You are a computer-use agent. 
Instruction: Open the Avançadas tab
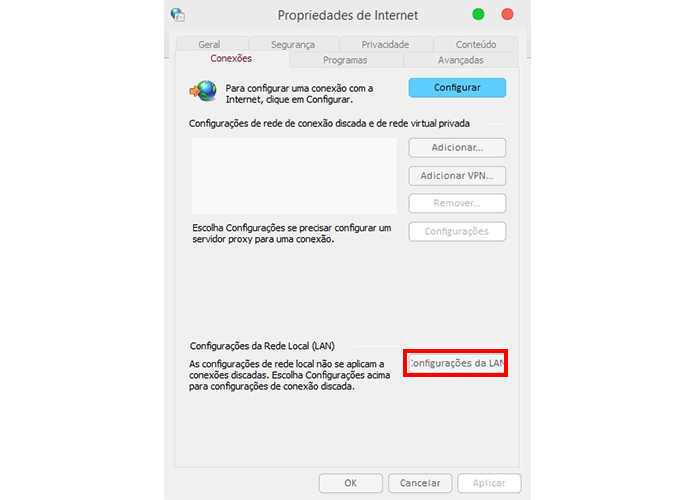coord(461,60)
